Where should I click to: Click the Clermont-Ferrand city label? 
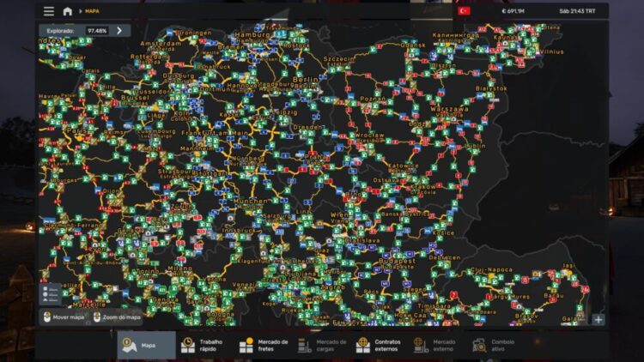72,226
